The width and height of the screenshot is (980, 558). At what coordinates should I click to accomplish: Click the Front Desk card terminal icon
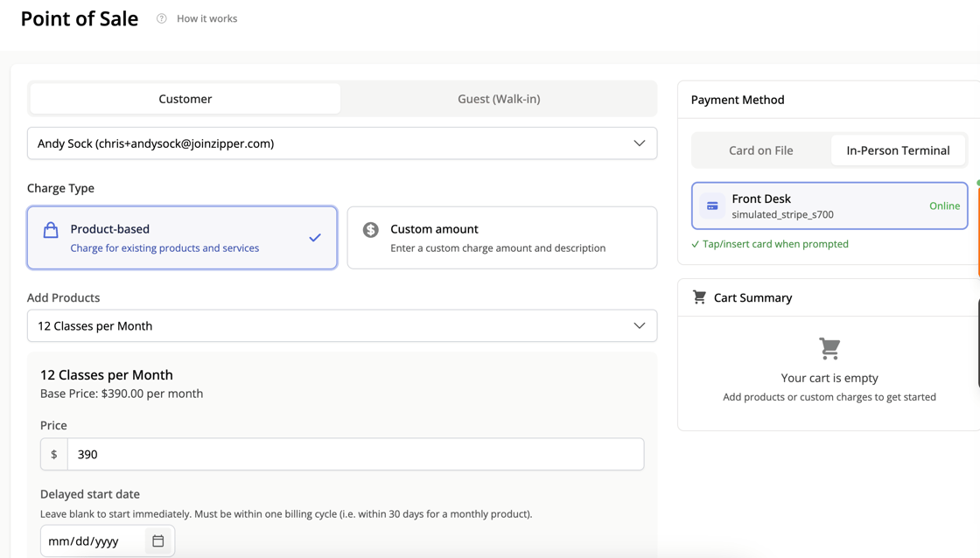[712, 206]
